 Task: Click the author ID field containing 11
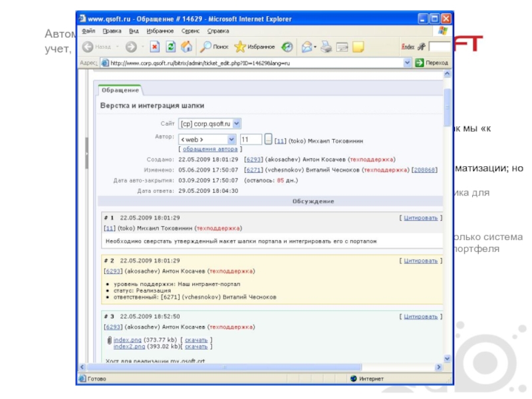[x=251, y=140]
